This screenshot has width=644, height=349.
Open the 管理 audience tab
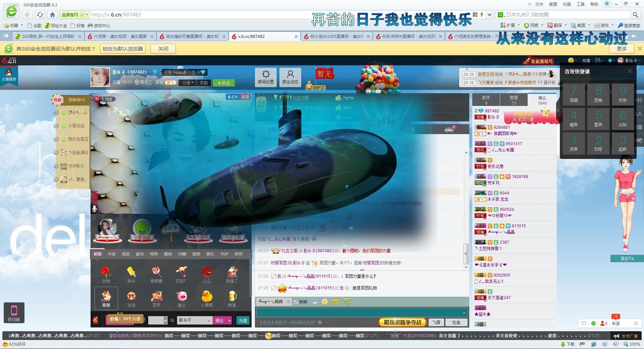coord(514,100)
